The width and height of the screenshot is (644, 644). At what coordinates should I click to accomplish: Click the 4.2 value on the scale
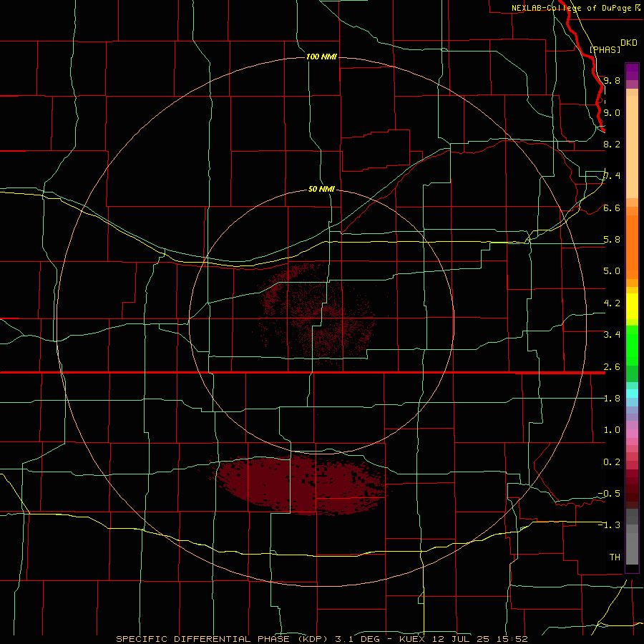coord(612,303)
